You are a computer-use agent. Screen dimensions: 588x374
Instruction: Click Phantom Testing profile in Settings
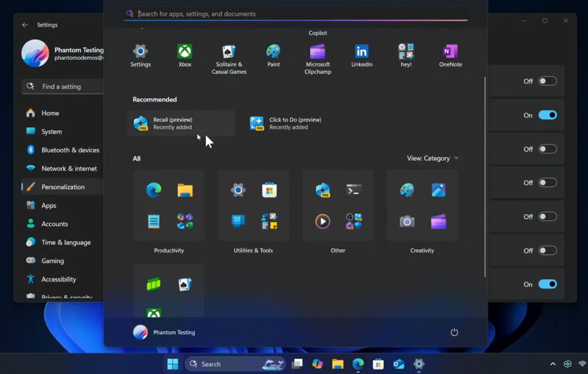pos(62,53)
